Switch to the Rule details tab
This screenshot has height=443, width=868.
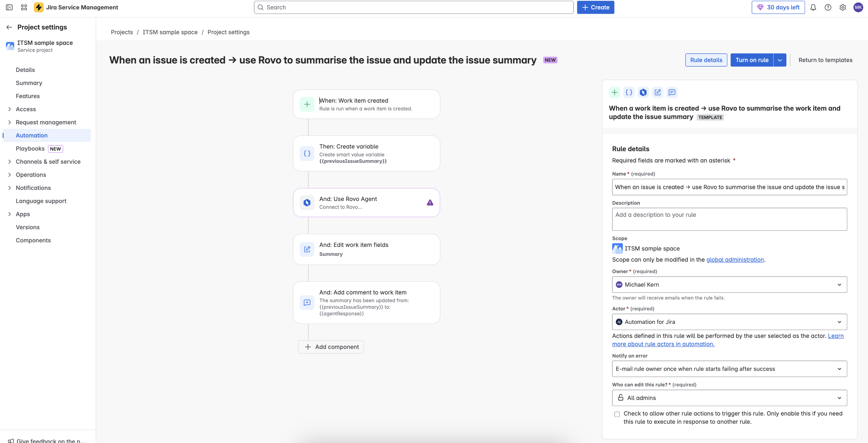click(x=706, y=60)
